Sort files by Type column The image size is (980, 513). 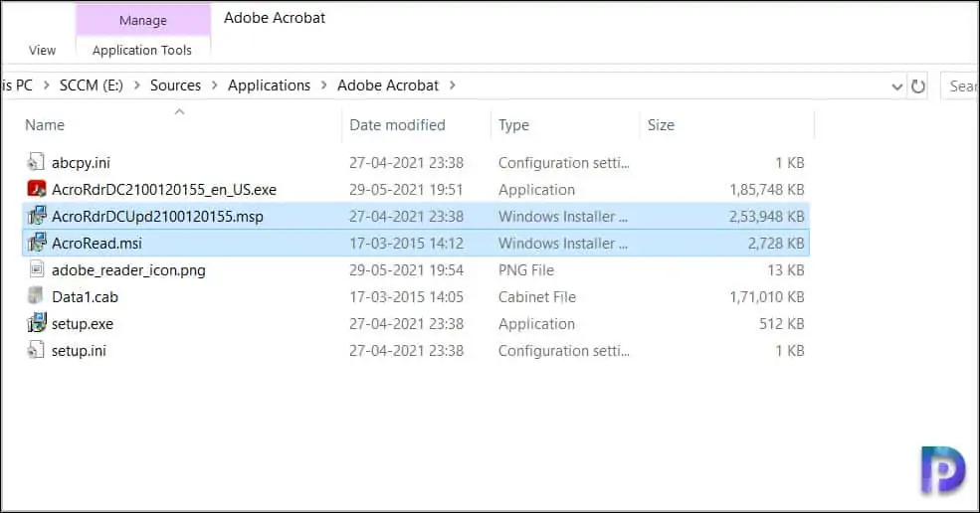(x=513, y=125)
